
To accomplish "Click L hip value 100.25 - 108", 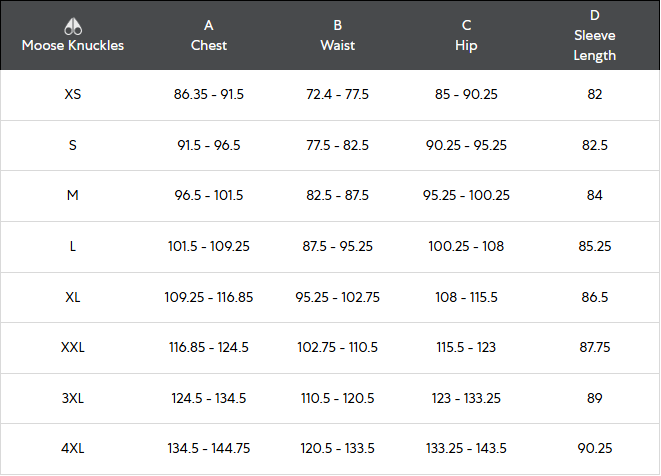I will pyautogui.click(x=466, y=246).
